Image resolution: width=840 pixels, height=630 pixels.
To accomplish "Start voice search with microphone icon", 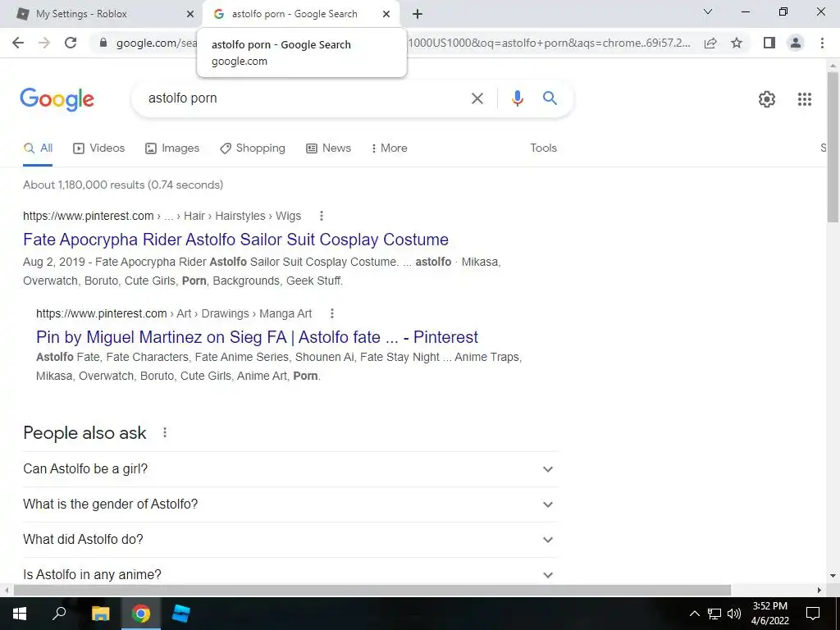I will (517, 98).
